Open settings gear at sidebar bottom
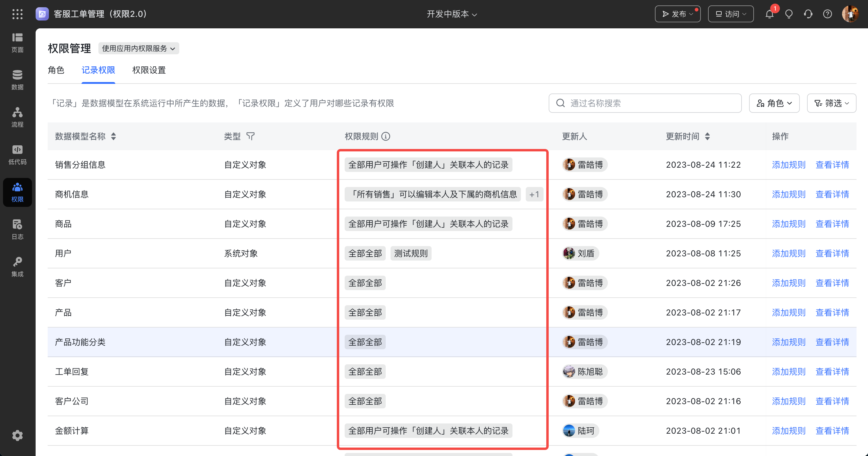 pos(18,435)
